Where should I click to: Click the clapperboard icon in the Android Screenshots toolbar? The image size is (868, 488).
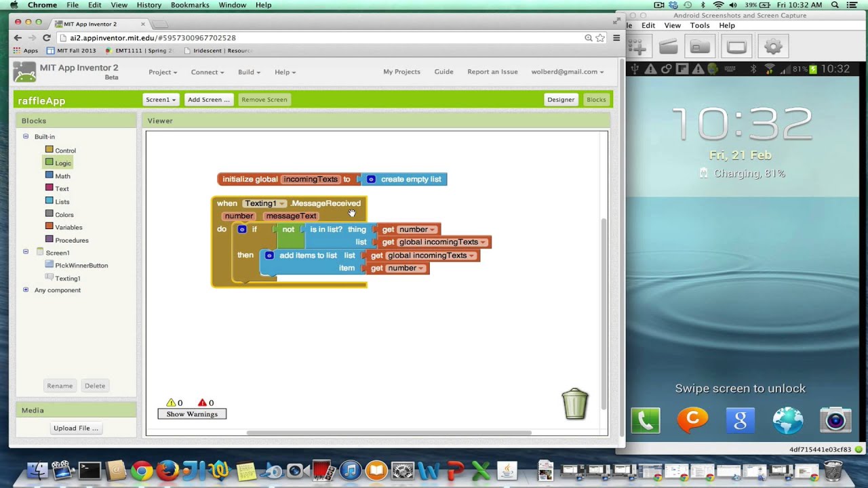pos(669,47)
